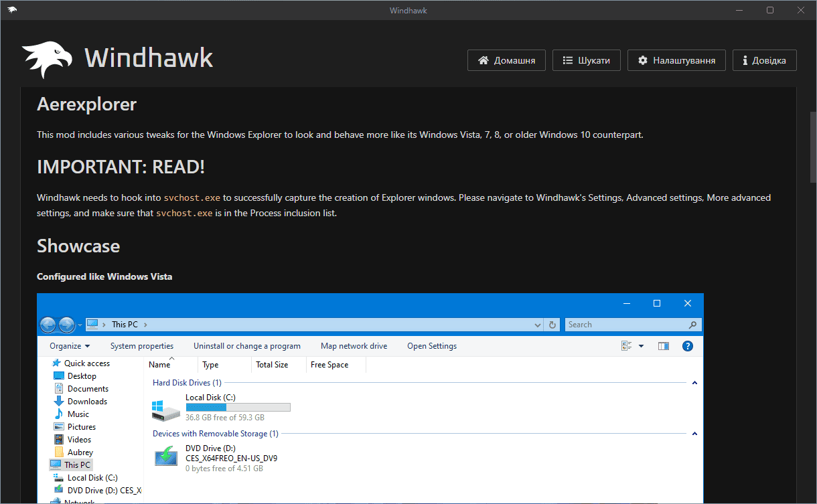This screenshot has height=504, width=817.
Task: Click the Search box in showcase Explorer
Action: pyautogui.click(x=633, y=325)
